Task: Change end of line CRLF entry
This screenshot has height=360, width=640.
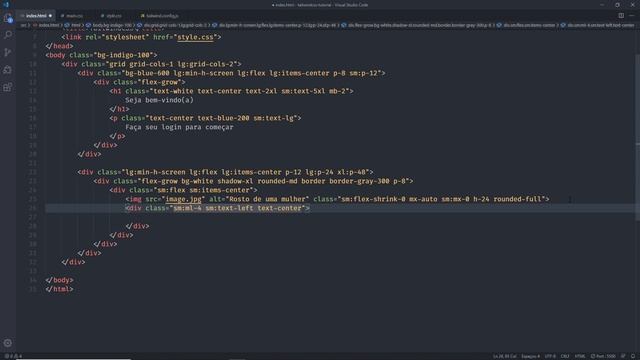Action: [564, 356]
